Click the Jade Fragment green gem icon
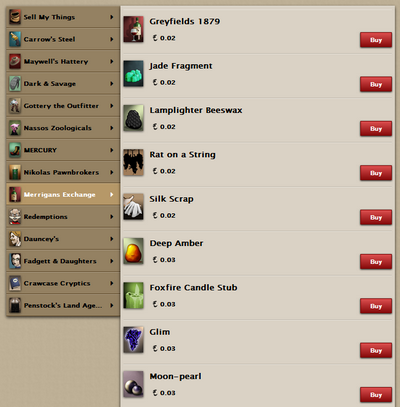The height and width of the screenshot is (407, 400). point(133,74)
